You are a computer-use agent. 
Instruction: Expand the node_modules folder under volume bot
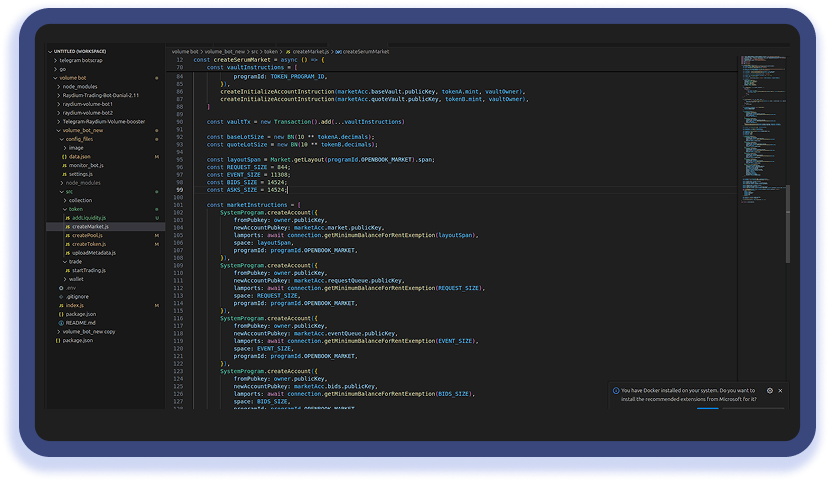(80, 86)
